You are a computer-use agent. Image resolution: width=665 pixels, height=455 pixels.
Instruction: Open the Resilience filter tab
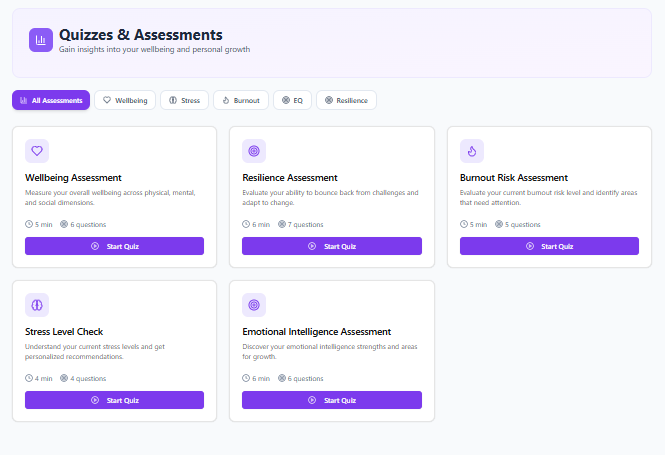[x=346, y=100]
